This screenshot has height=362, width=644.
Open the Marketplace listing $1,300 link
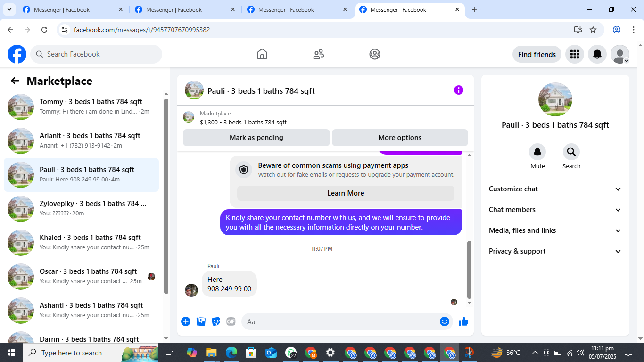pyautogui.click(x=243, y=123)
